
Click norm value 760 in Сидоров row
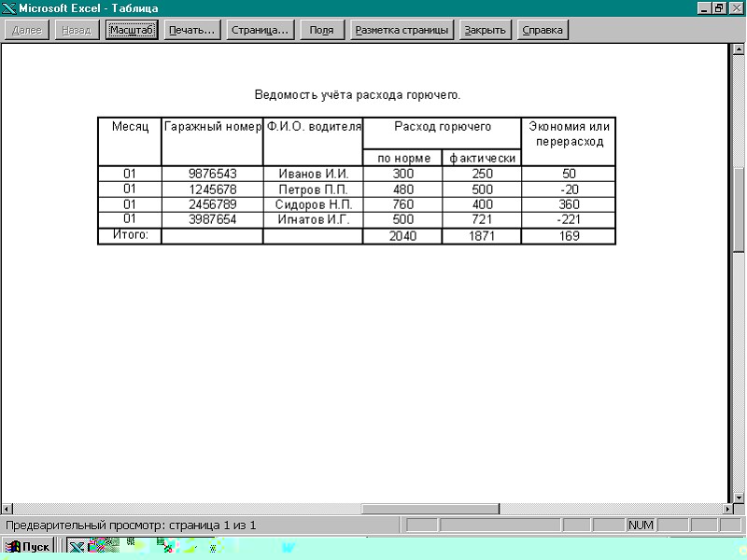tap(403, 204)
